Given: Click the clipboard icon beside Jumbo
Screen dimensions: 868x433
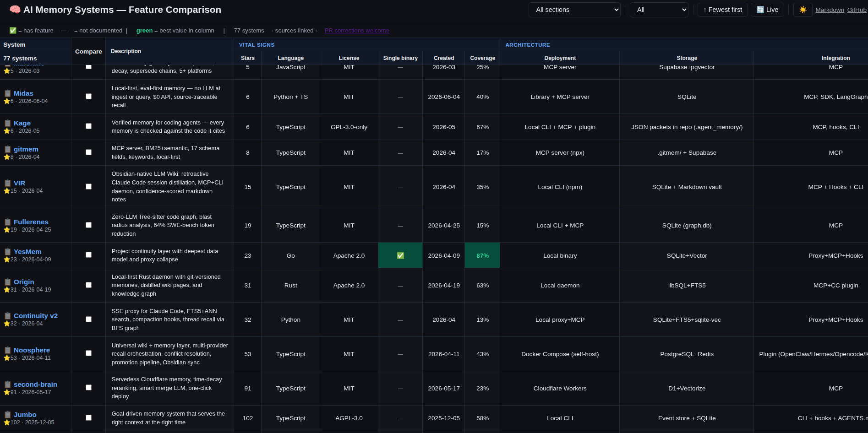Looking at the screenshot, I should tap(8, 415).
